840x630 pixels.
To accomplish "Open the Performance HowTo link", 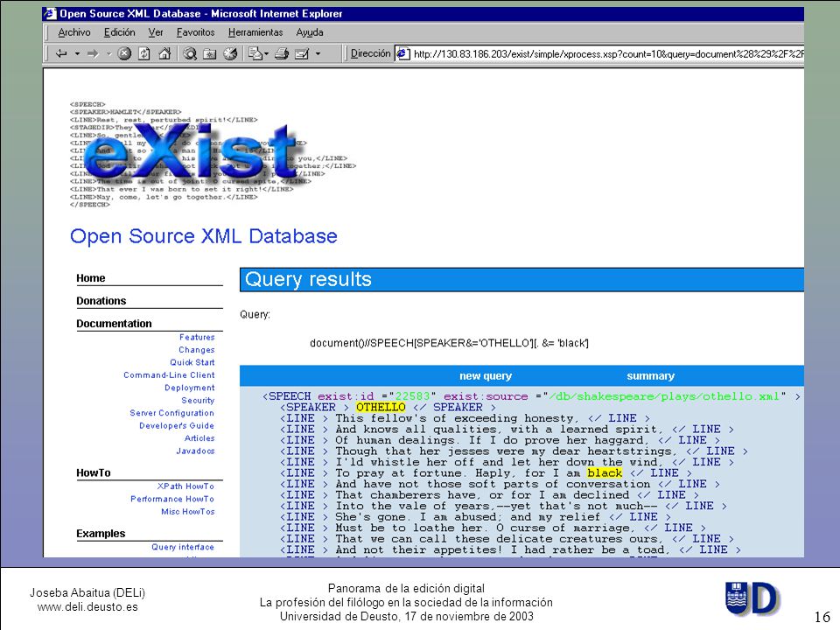I will (x=172, y=499).
